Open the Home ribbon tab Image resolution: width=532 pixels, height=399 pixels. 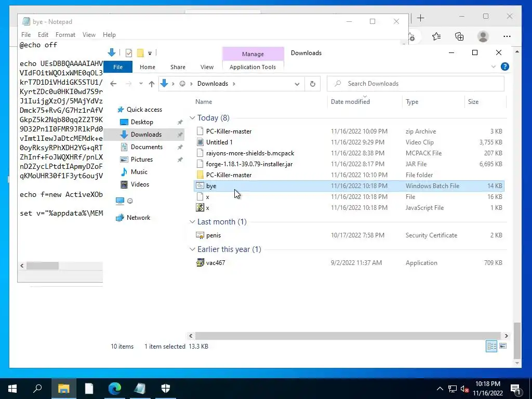(x=147, y=67)
